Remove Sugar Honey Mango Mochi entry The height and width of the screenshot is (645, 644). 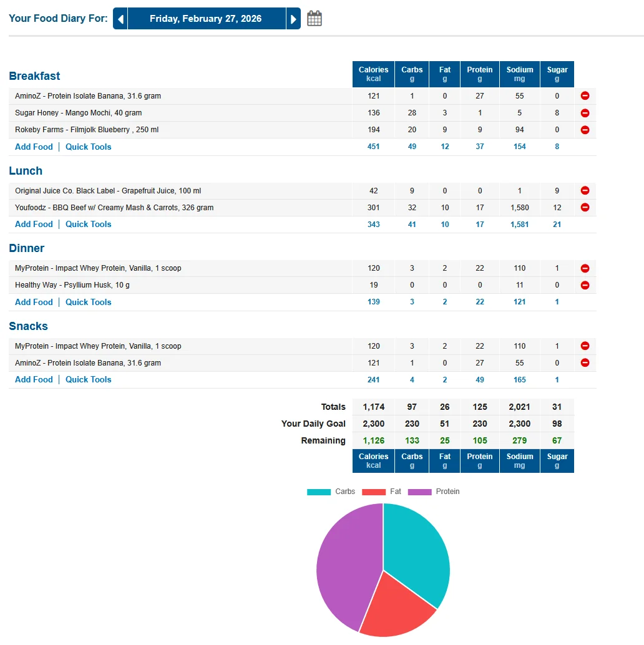(x=585, y=113)
